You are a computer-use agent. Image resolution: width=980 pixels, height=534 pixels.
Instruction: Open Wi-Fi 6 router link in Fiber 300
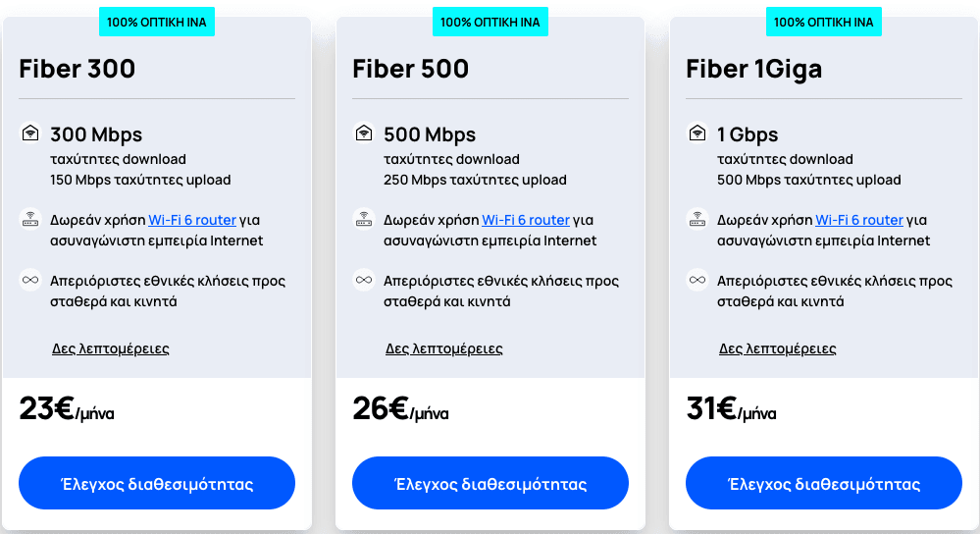click(192, 220)
